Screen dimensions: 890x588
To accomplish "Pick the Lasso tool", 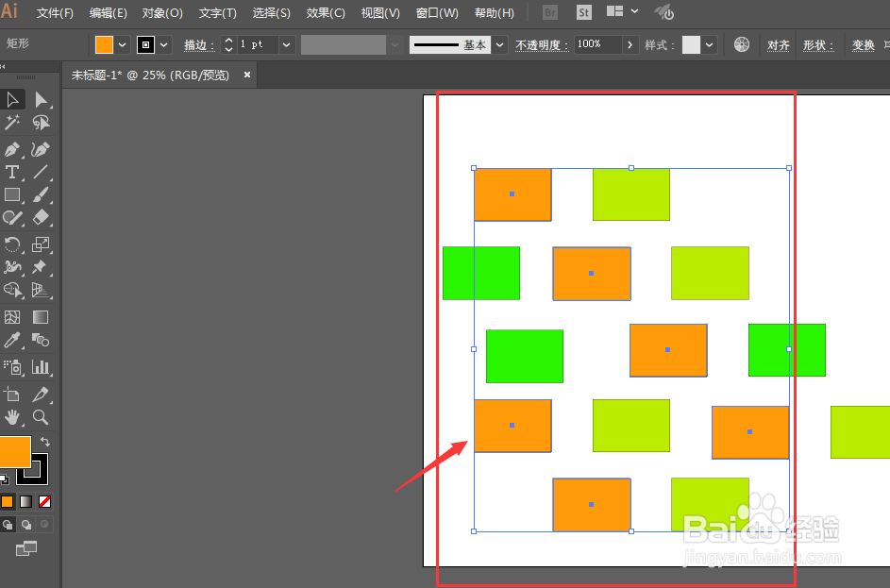I will (x=41, y=122).
